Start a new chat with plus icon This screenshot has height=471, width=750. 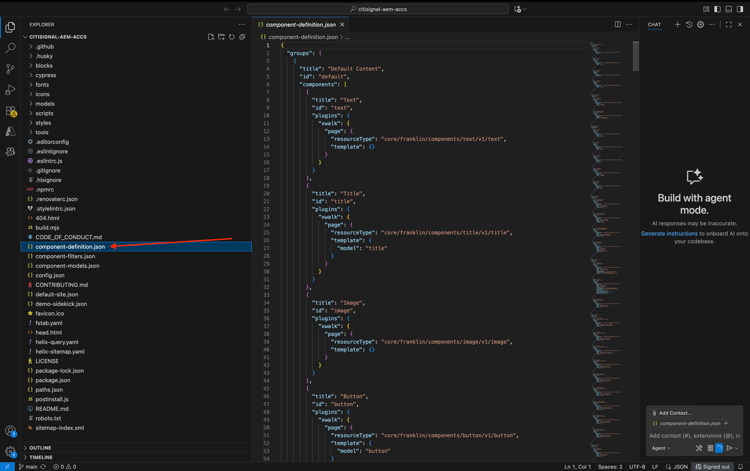pos(677,24)
